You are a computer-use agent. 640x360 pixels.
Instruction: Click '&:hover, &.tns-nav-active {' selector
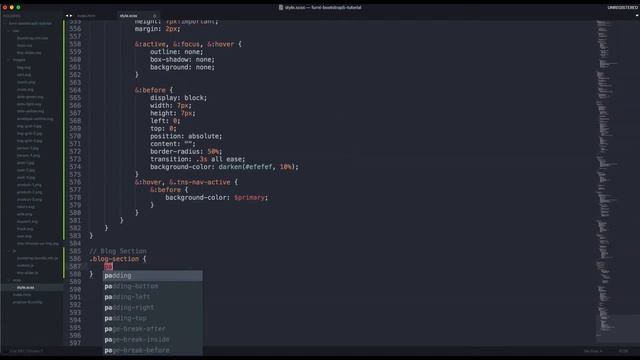coord(186,182)
